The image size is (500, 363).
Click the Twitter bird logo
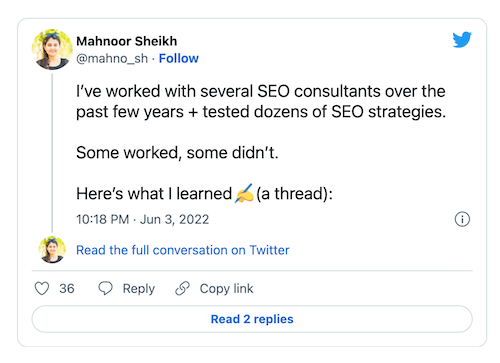[x=462, y=40]
